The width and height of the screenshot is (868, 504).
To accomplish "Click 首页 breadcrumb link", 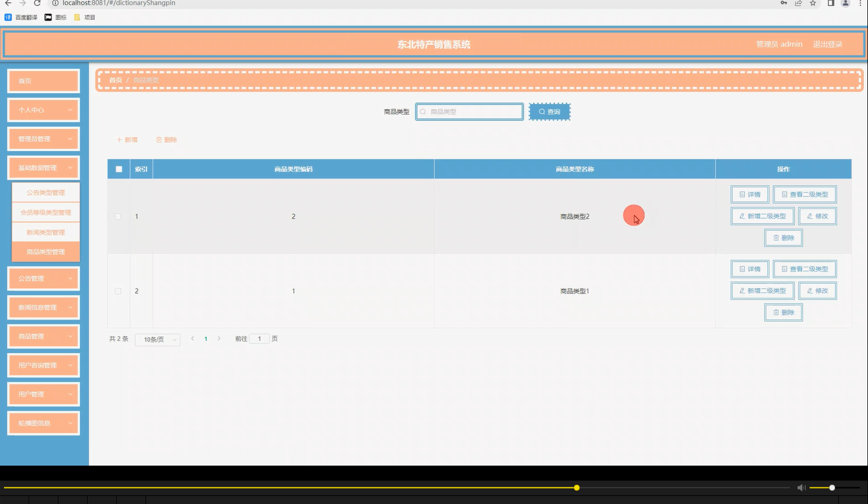I will coord(116,80).
